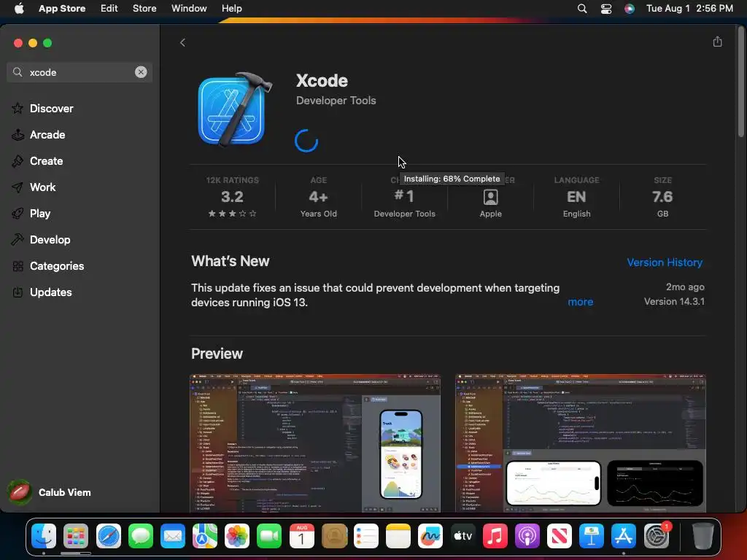
Task: Open the Edit menu
Action: [109, 8]
